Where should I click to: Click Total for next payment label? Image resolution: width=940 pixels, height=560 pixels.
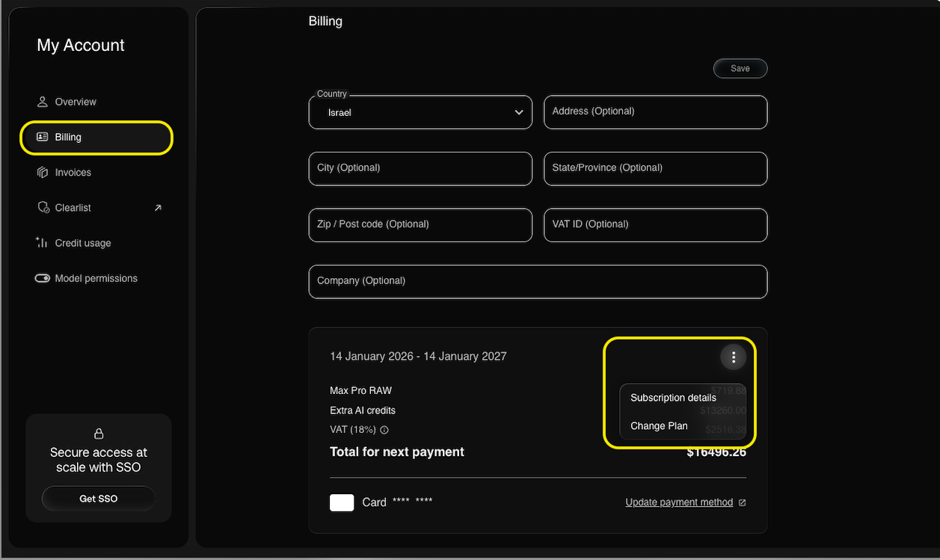(397, 452)
